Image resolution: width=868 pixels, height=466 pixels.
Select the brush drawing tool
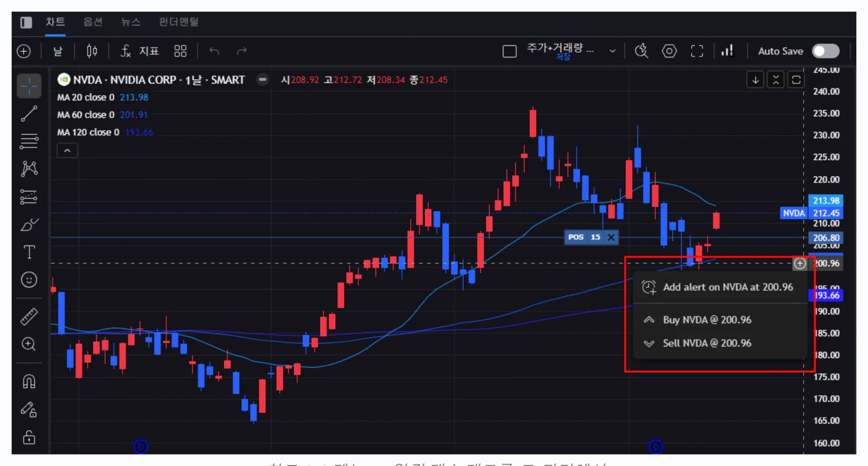click(x=29, y=225)
